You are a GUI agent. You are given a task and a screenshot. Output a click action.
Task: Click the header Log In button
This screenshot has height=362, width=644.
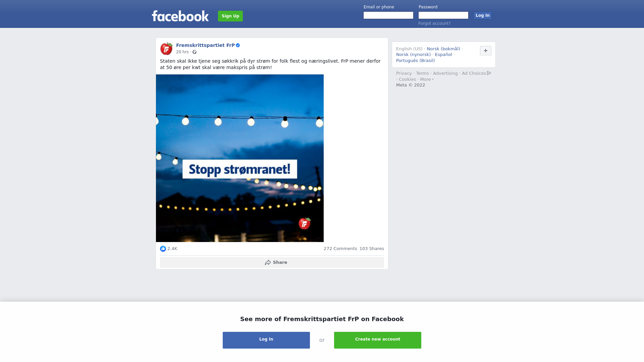(482, 15)
